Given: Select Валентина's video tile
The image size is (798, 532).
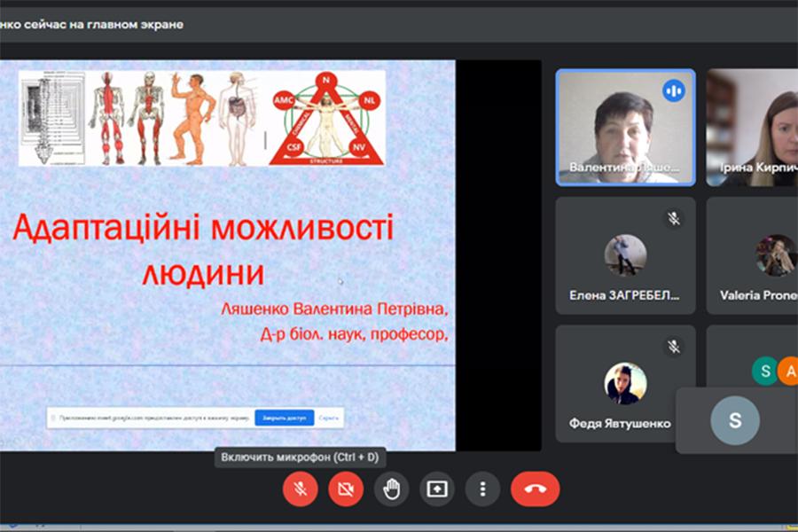Looking at the screenshot, I should tap(625, 127).
